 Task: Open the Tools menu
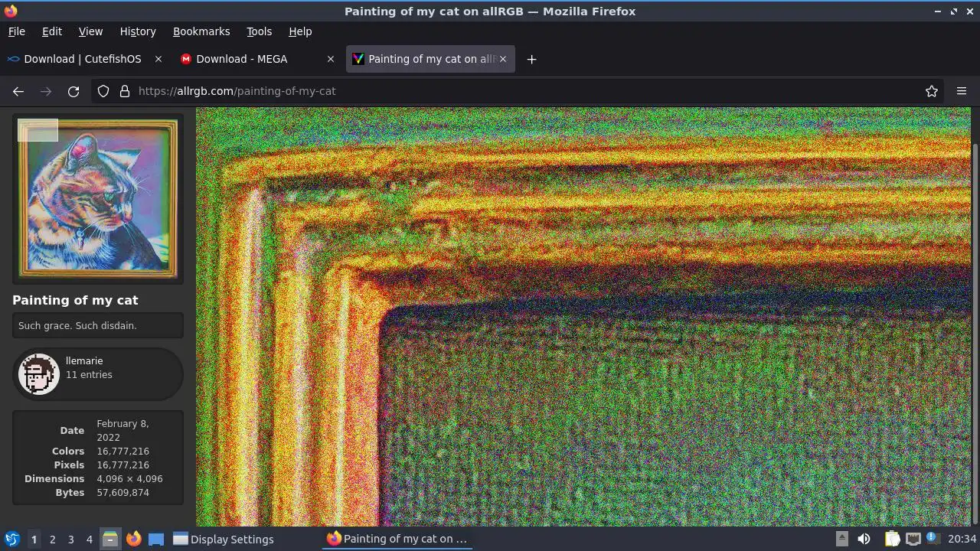pyautogui.click(x=259, y=31)
